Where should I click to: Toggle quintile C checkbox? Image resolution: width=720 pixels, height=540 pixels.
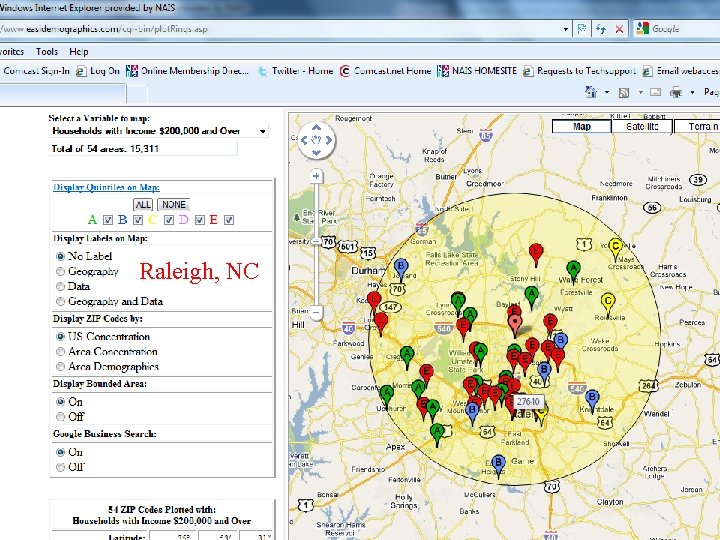(x=169, y=220)
